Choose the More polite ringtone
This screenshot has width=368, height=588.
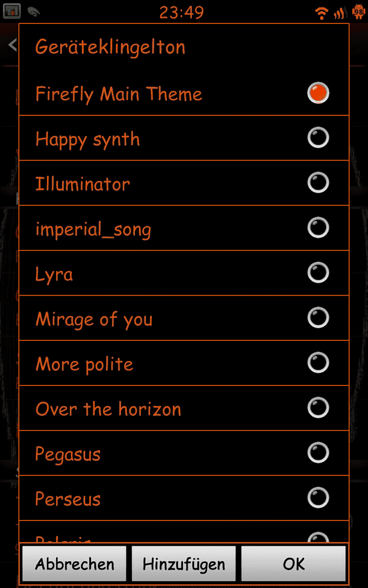pos(184,363)
